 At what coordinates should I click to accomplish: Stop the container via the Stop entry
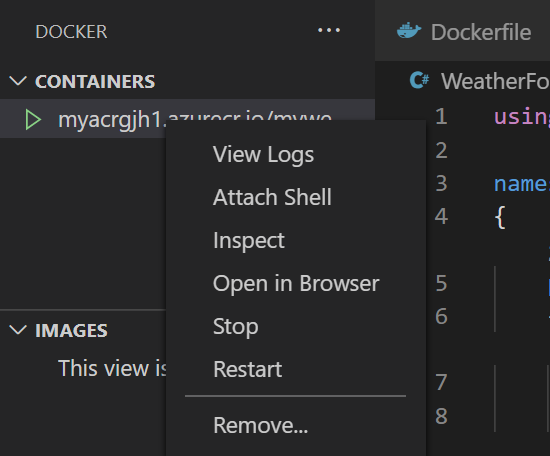[236, 327]
